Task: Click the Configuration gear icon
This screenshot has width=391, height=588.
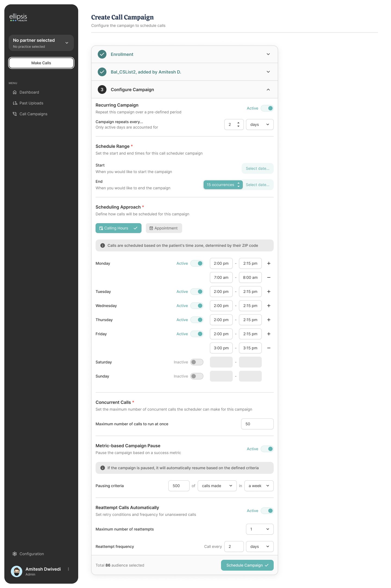Action: (15, 554)
